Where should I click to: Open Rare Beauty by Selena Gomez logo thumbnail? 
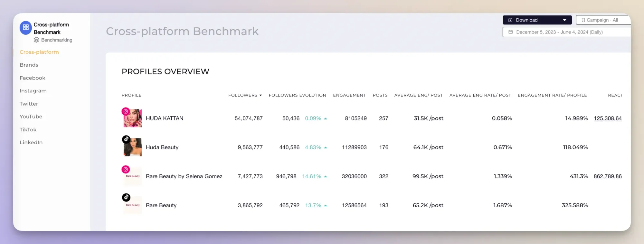(133, 176)
